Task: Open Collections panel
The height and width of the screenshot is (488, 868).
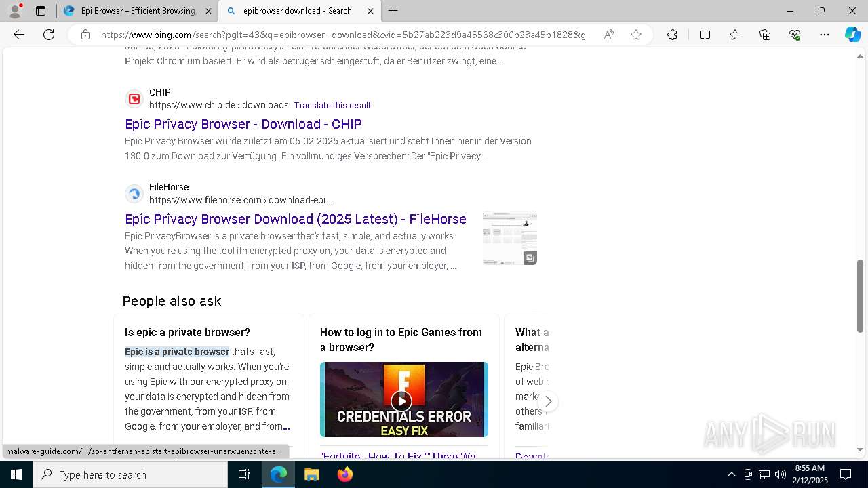Action: tap(765, 35)
